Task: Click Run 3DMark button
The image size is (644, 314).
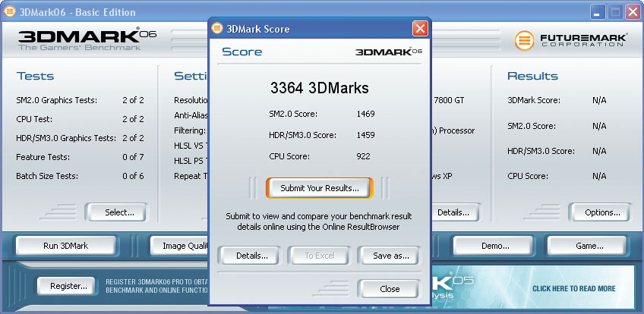Action: 66,246
